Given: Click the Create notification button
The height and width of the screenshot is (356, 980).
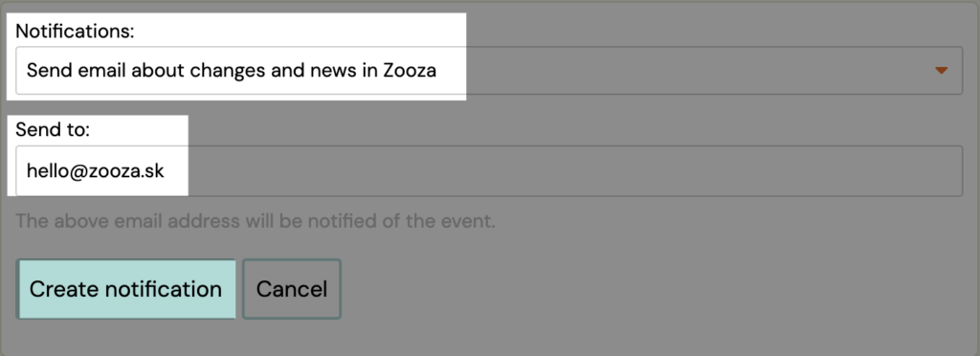Looking at the screenshot, I should [x=125, y=289].
